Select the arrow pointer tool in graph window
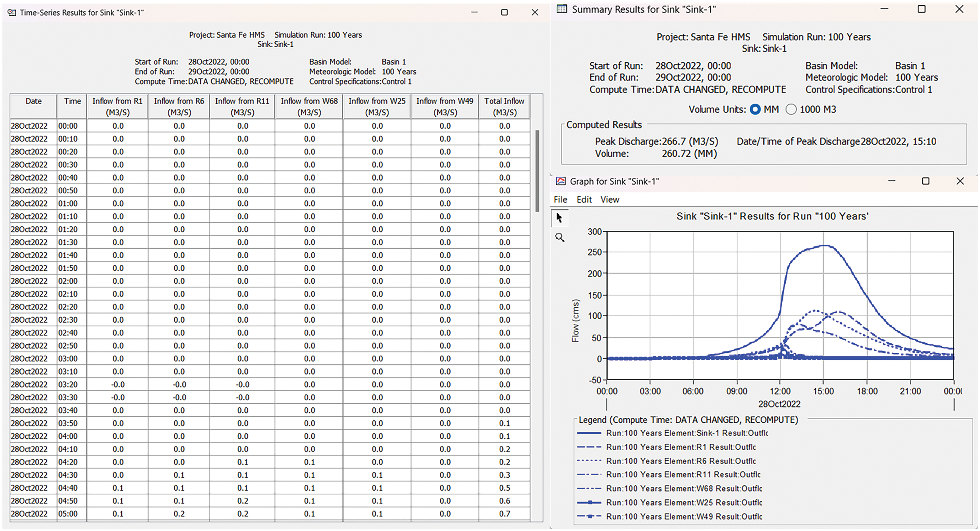980x531 pixels. [559, 218]
